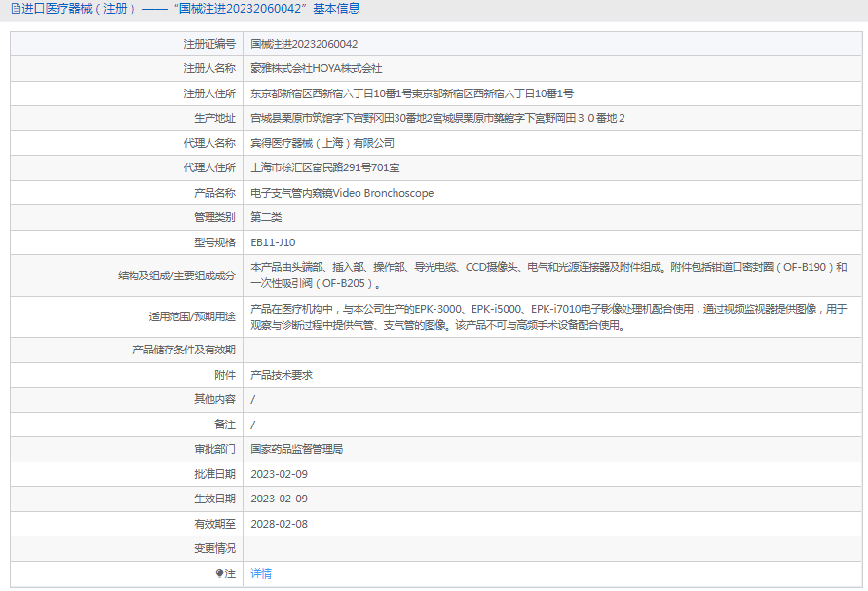Click the 产品储存条件及有效期 label
This screenshot has height=591, width=868.
pyautogui.click(x=184, y=350)
